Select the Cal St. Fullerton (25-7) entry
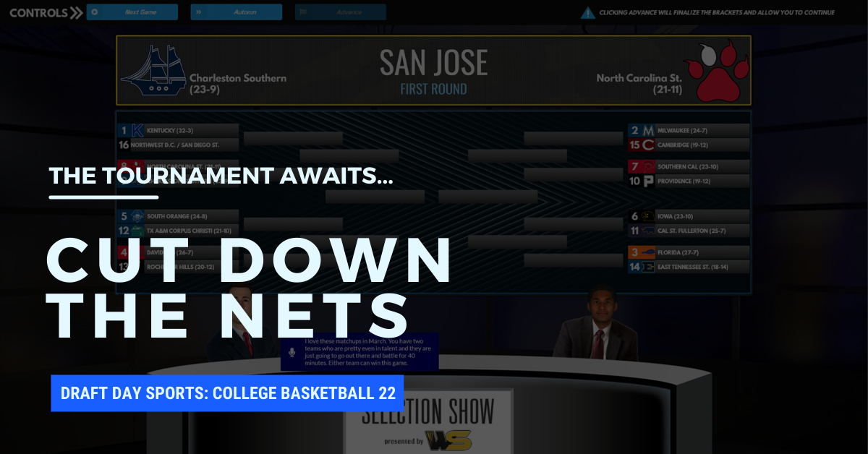 (x=689, y=231)
